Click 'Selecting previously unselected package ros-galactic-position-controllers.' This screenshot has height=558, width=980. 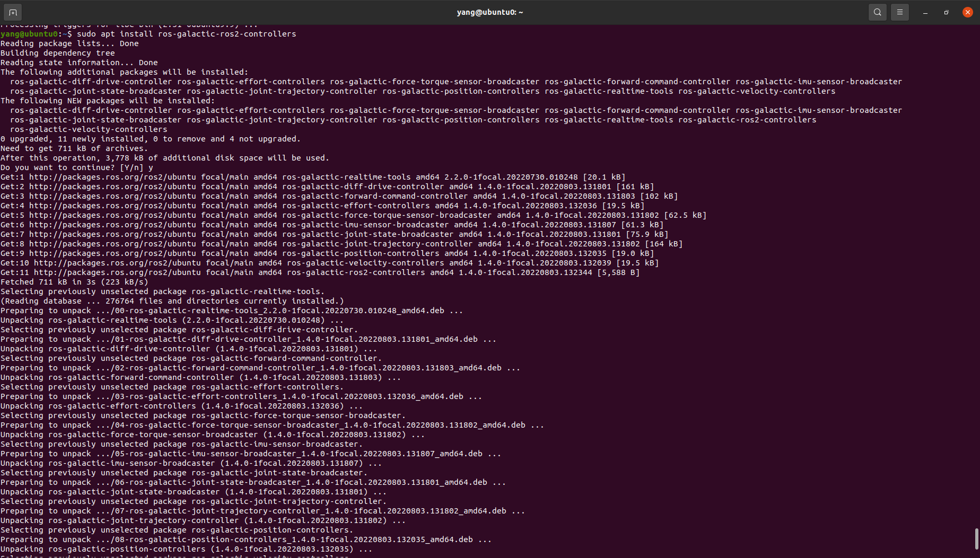click(x=177, y=530)
